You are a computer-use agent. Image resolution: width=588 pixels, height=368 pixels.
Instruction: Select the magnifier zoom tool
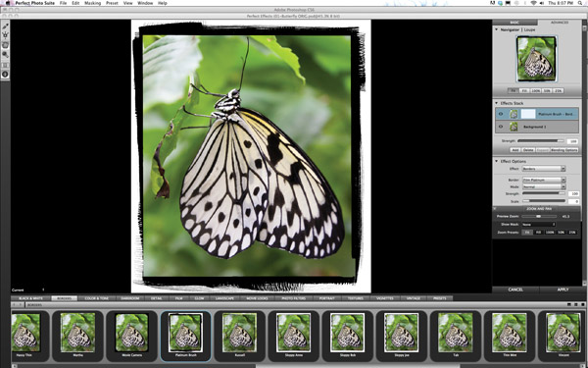5,54
